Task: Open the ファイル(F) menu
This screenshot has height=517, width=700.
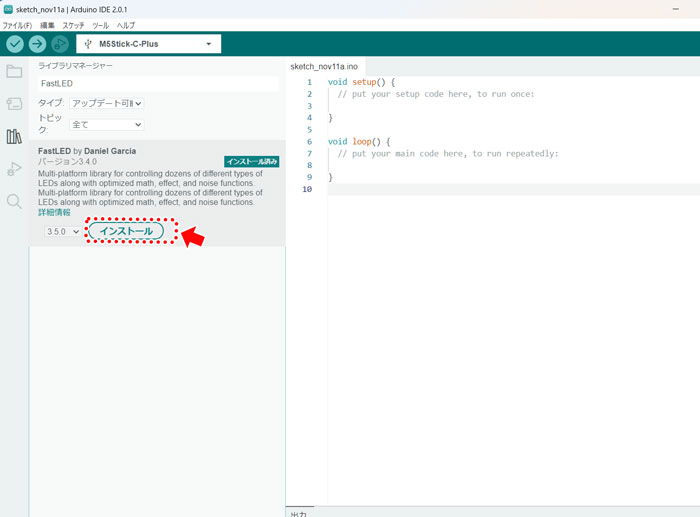Action: 17,25
